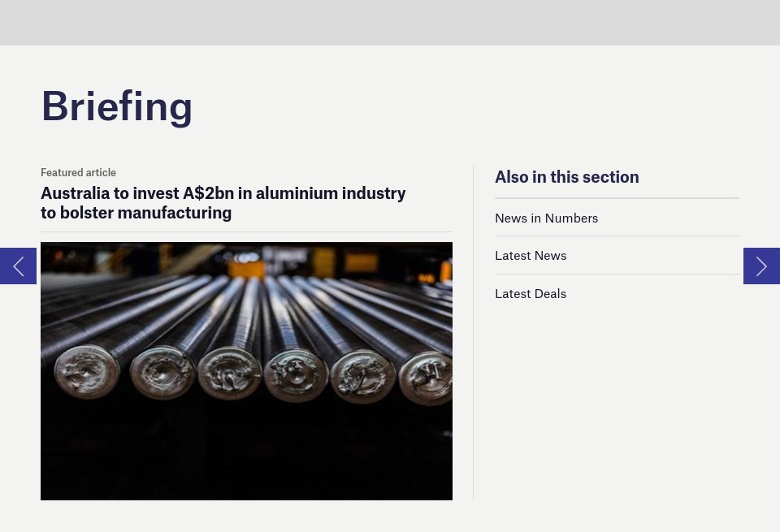Click the grey banner at the top
This screenshot has width=780, height=532.
[x=390, y=23]
